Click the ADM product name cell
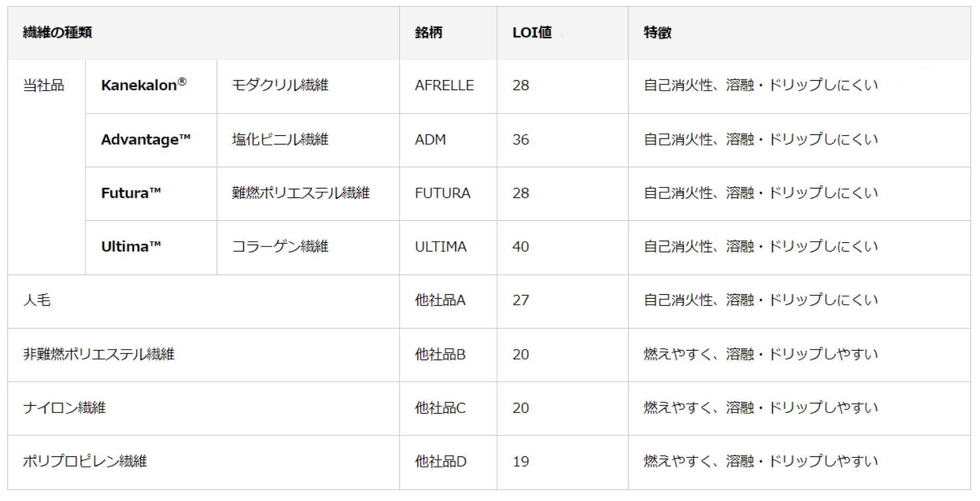This screenshot has height=501, width=980. (430, 139)
